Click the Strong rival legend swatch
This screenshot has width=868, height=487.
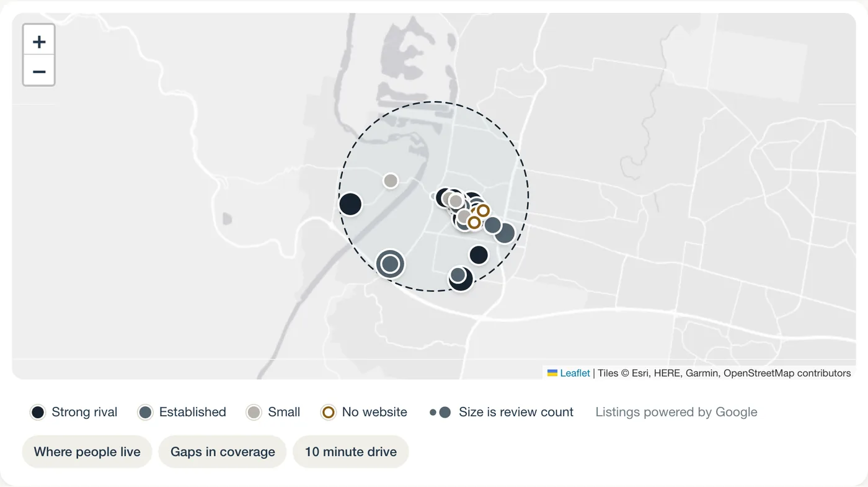click(x=38, y=413)
